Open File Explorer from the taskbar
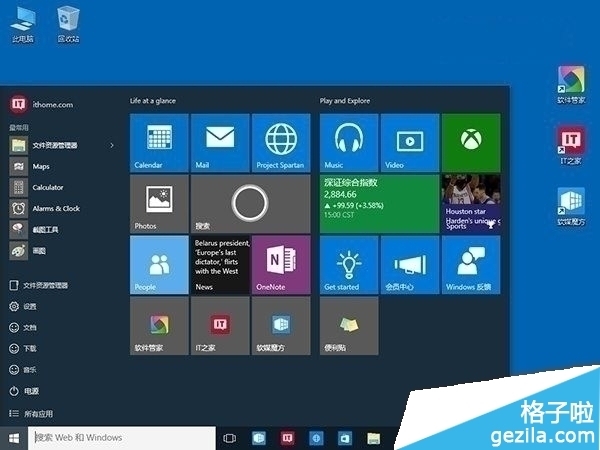The height and width of the screenshot is (450, 600). pos(373,438)
